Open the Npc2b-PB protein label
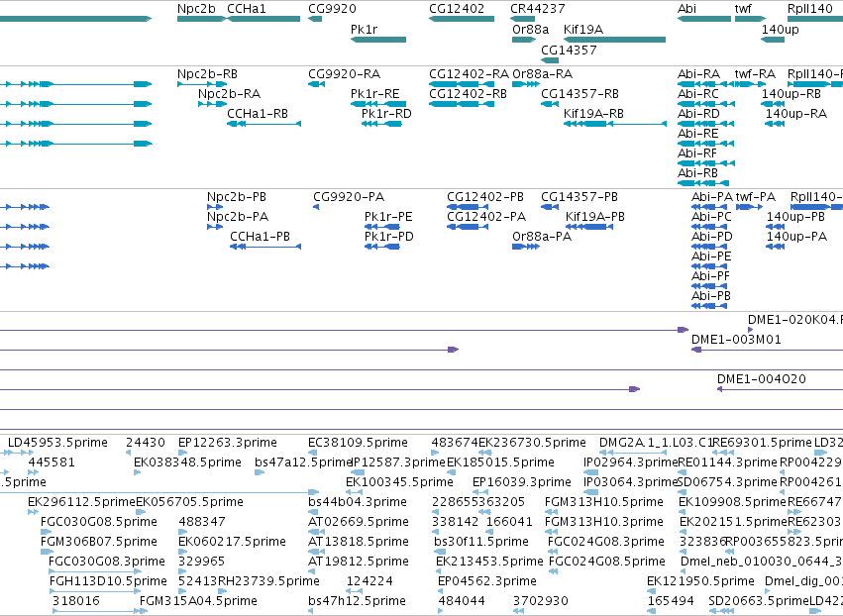 point(237,197)
